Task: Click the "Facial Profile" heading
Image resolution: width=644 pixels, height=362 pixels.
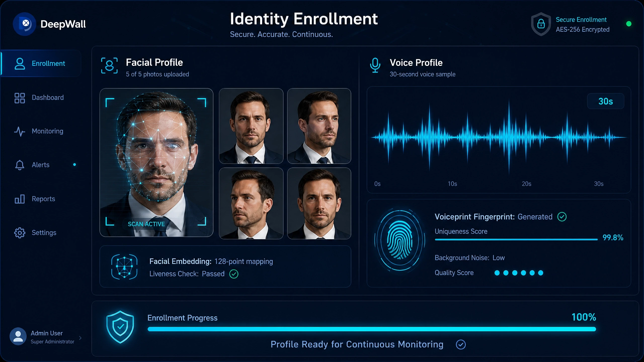Action: [x=154, y=62]
